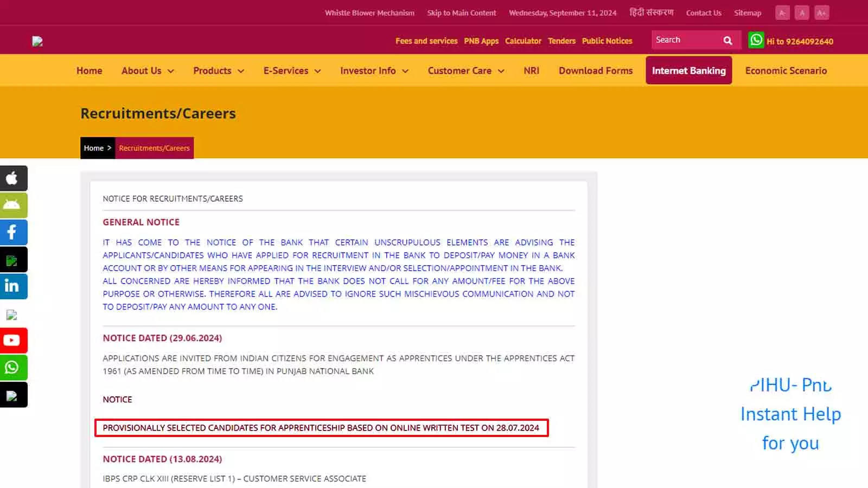Image resolution: width=868 pixels, height=488 pixels.
Task: Open the Whistle Blower Mechanism link
Action: click(369, 13)
